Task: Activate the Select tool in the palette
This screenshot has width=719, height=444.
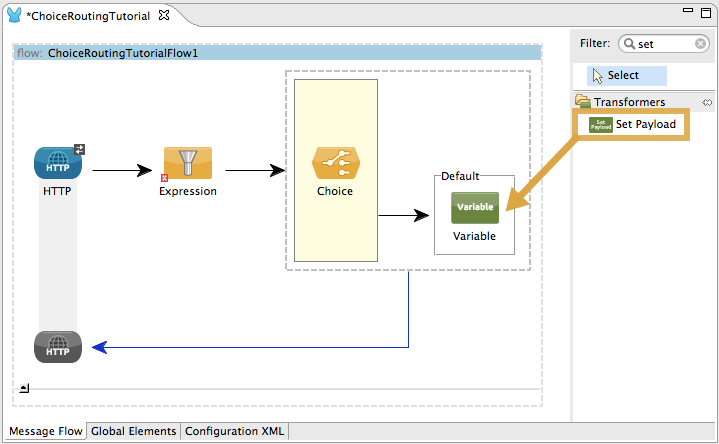Action: pos(625,76)
